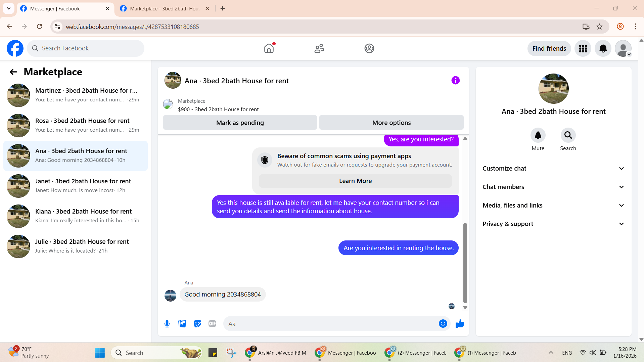Viewport: 644px width, 362px height.
Task: Open the account profile avatar menu
Action: 623,49
